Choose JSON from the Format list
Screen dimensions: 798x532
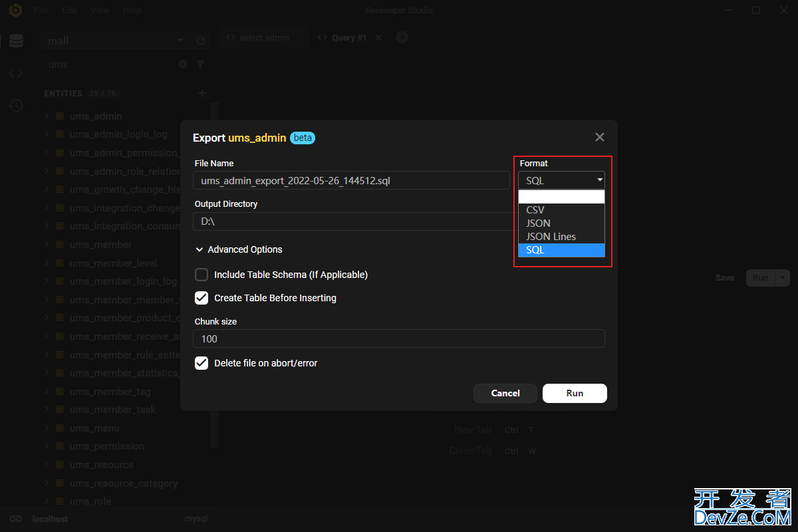[x=561, y=223]
